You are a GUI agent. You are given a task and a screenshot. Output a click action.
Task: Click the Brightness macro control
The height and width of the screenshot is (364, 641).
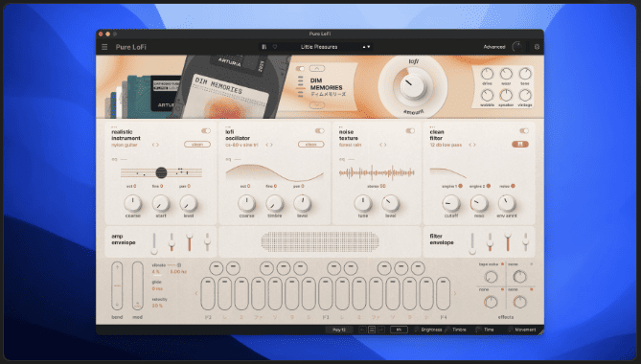pos(428,330)
